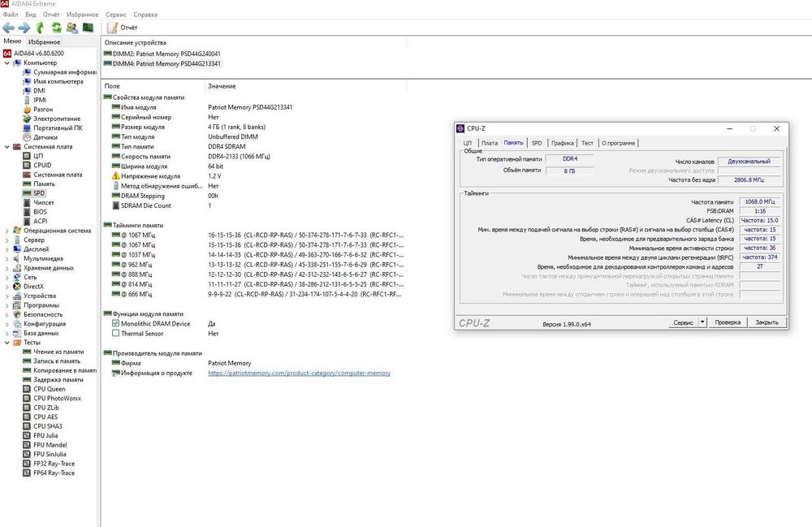The height and width of the screenshot is (527, 812).
Task: Select the DirectX tree item icon
Action: click(x=17, y=287)
